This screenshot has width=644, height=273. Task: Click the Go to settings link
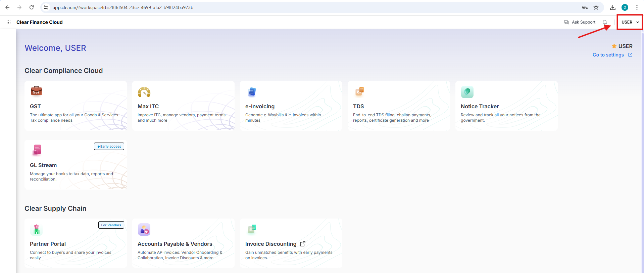[x=608, y=55]
